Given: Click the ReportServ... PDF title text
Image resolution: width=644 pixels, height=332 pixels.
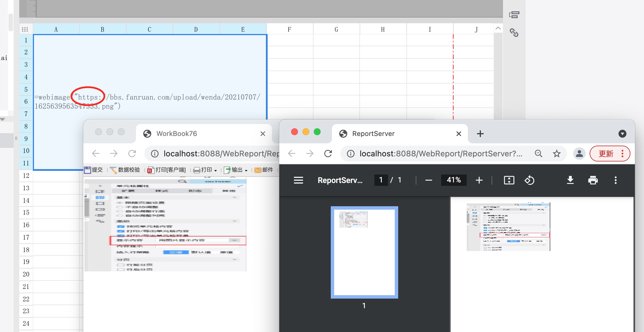Looking at the screenshot, I should coord(340,180).
